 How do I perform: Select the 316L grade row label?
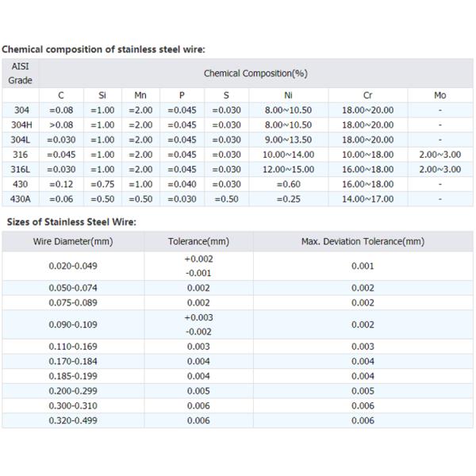[x=20, y=169]
